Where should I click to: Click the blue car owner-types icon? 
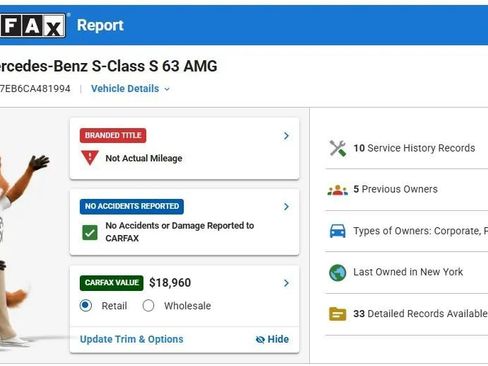point(338,231)
